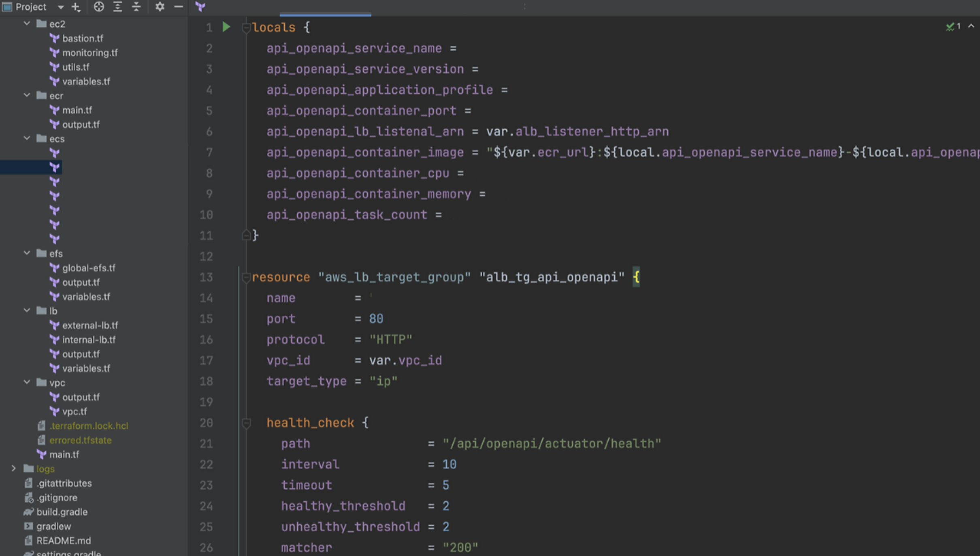Click the green Run gutter icon
This screenshot has width=980, height=556.
(x=226, y=27)
